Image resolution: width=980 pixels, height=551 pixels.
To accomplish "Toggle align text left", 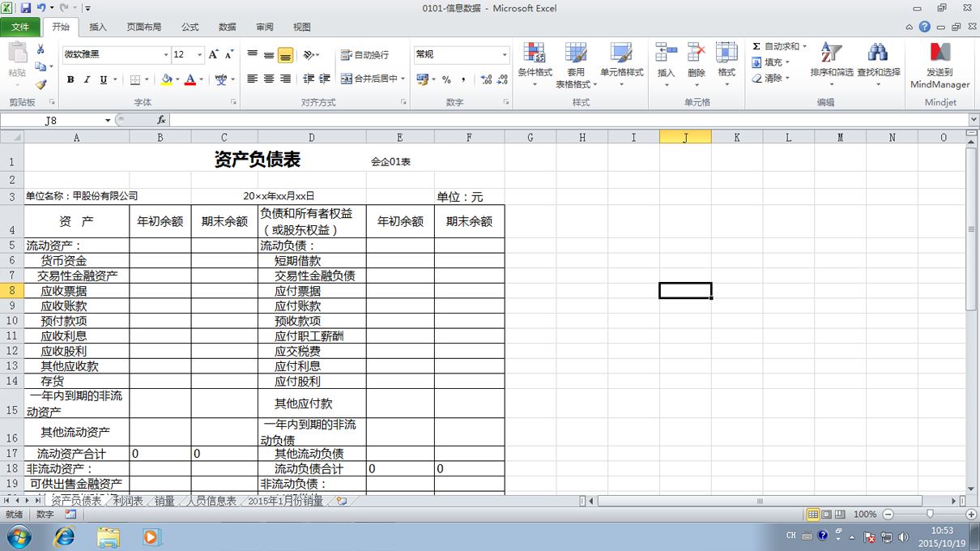I will [x=252, y=79].
